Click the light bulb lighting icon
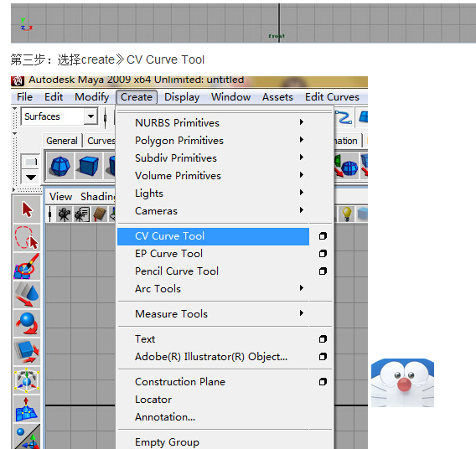Viewport: 476px width, 449px height. click(x=347, y=214)
